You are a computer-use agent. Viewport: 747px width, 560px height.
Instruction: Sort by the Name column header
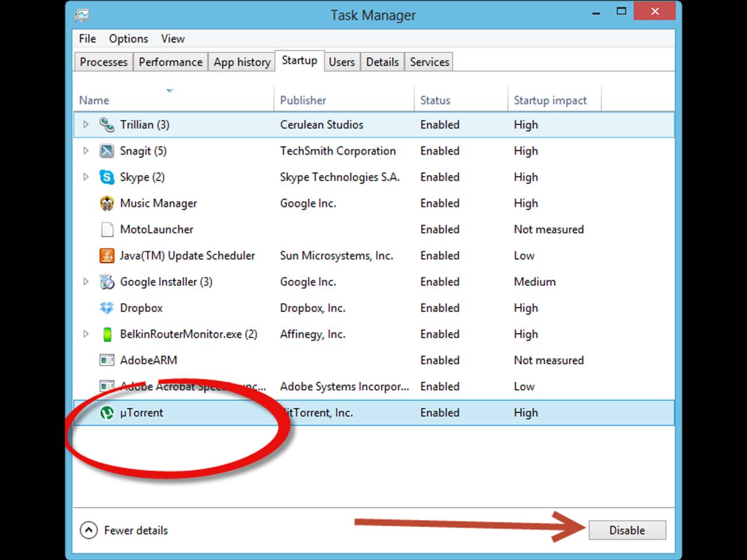point(173,99)
